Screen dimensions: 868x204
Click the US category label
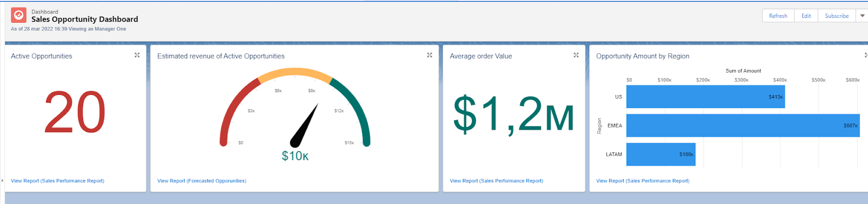618,97
